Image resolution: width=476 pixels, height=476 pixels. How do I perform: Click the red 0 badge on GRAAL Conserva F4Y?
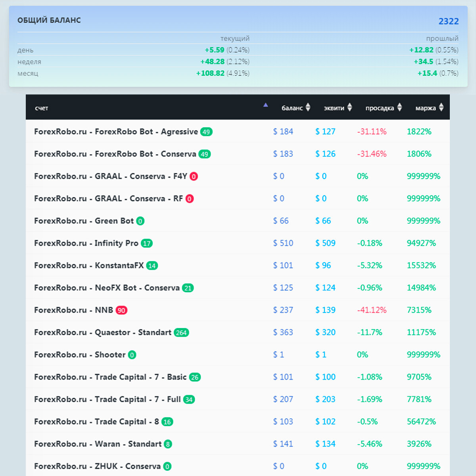(x=194, y=177)
